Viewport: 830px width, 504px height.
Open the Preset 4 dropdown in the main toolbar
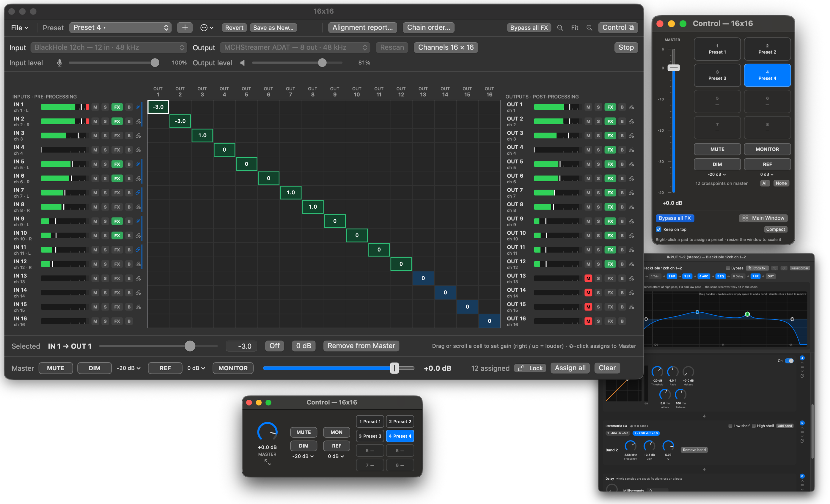point(120,28)
